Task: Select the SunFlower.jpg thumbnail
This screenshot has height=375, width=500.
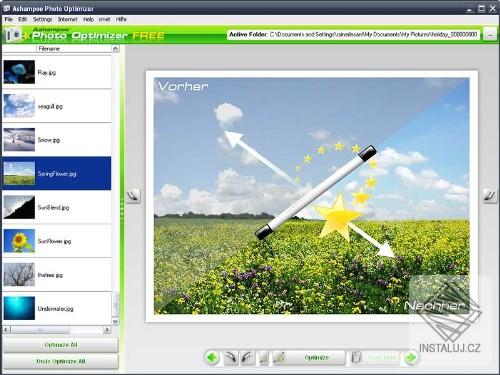Action: click(19, 241)
